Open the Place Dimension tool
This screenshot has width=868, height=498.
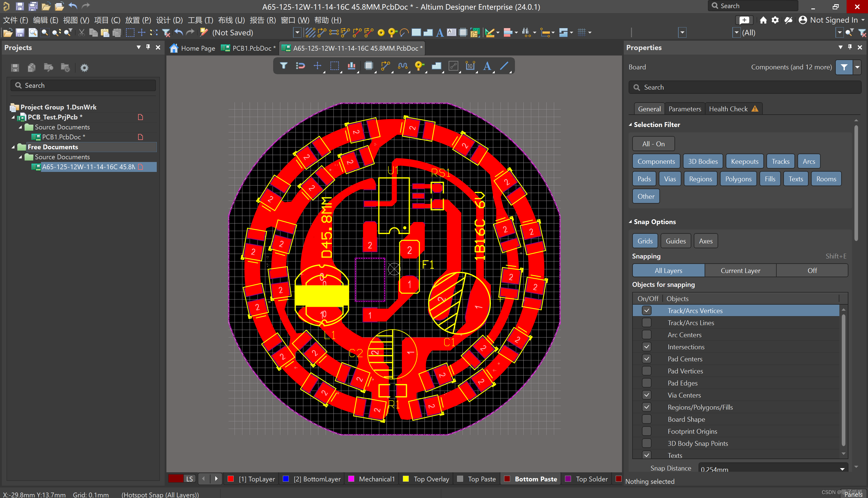coord(470,66)
